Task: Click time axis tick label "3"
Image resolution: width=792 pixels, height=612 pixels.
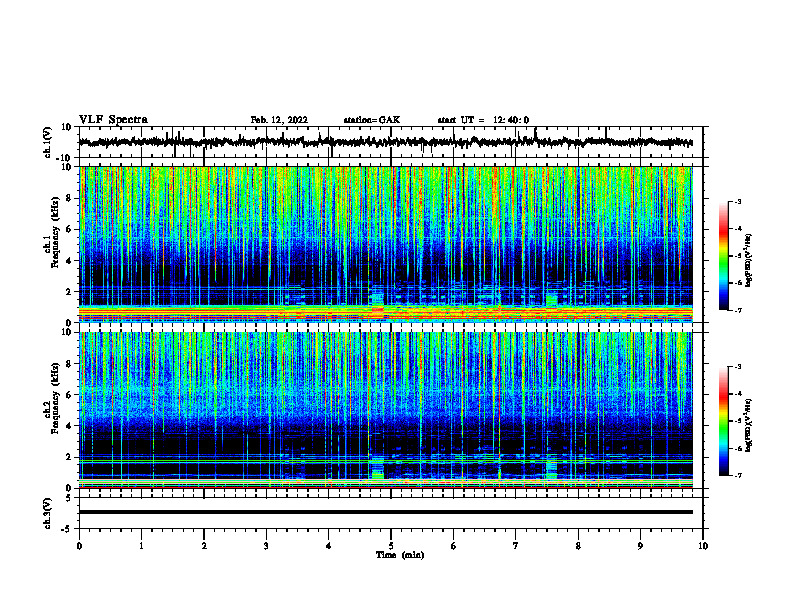Action: pyautogui.click(x=266, y=546)
